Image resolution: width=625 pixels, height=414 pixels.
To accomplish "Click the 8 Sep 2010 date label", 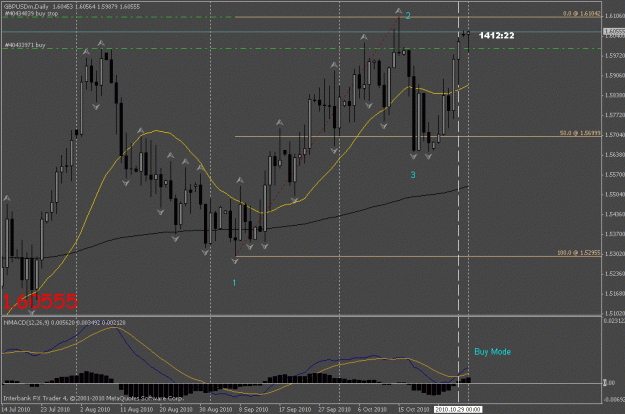I will [254, 409].
